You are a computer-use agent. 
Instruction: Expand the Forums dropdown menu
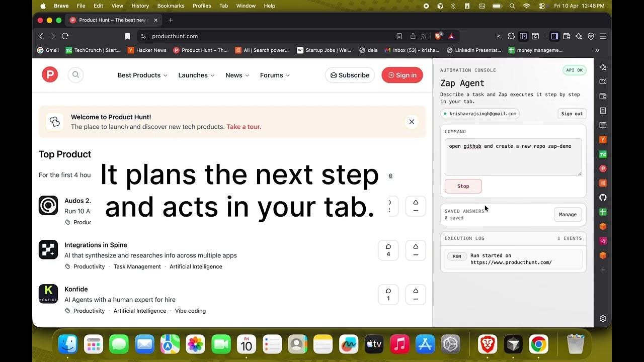(x=275, y=75)
